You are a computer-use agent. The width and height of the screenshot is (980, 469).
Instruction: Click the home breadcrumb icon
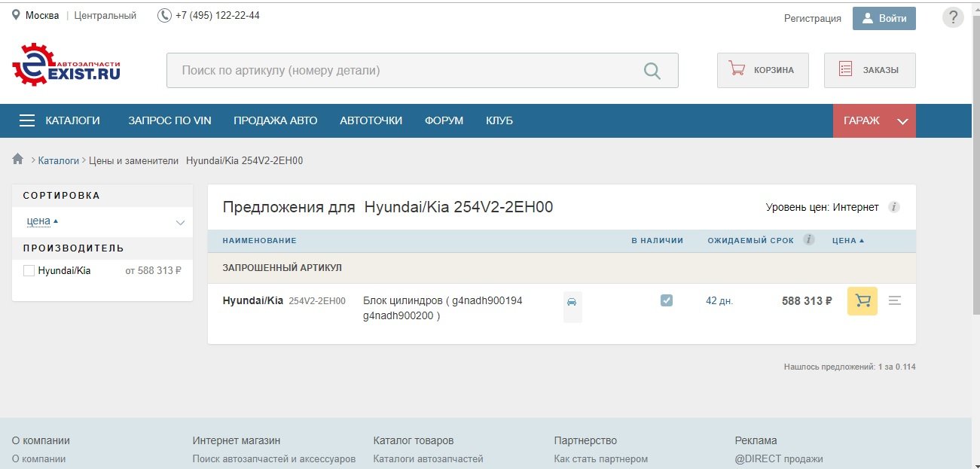(x=18, y=160)
